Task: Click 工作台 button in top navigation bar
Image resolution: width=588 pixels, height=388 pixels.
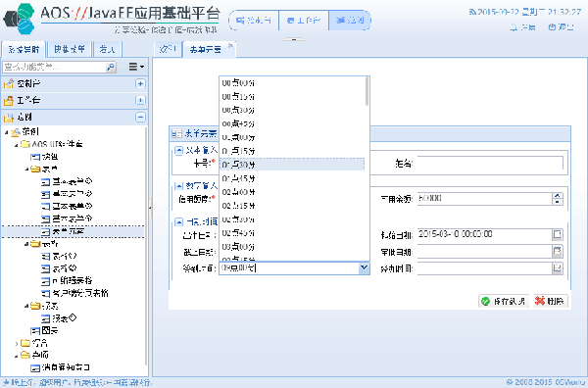Action: coord(304,21)
